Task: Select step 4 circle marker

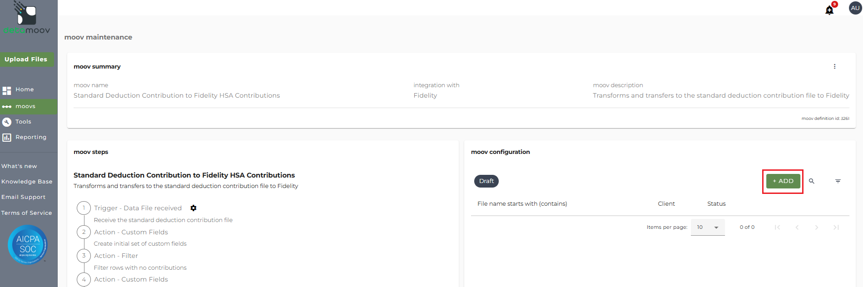Action: point(84,279)
